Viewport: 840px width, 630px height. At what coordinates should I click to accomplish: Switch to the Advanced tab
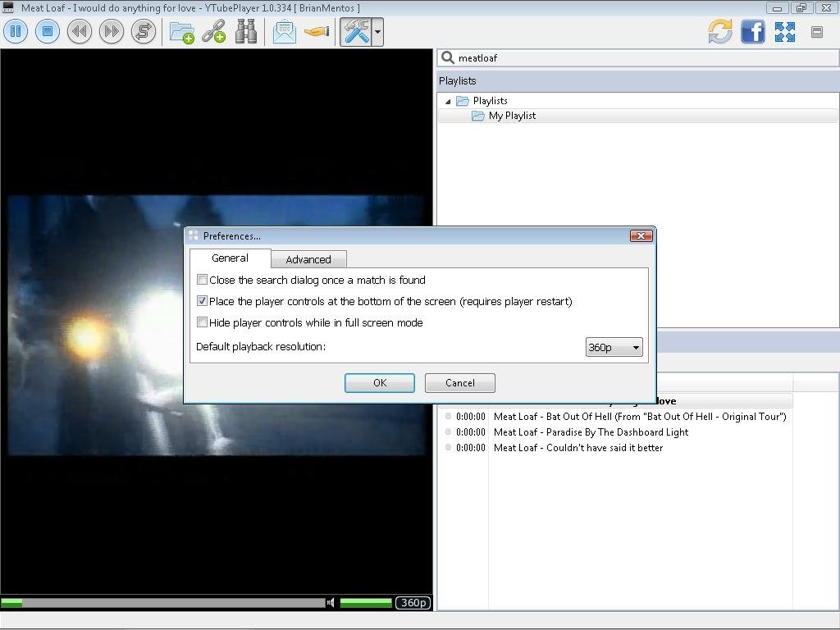click(x=308, y=259)
